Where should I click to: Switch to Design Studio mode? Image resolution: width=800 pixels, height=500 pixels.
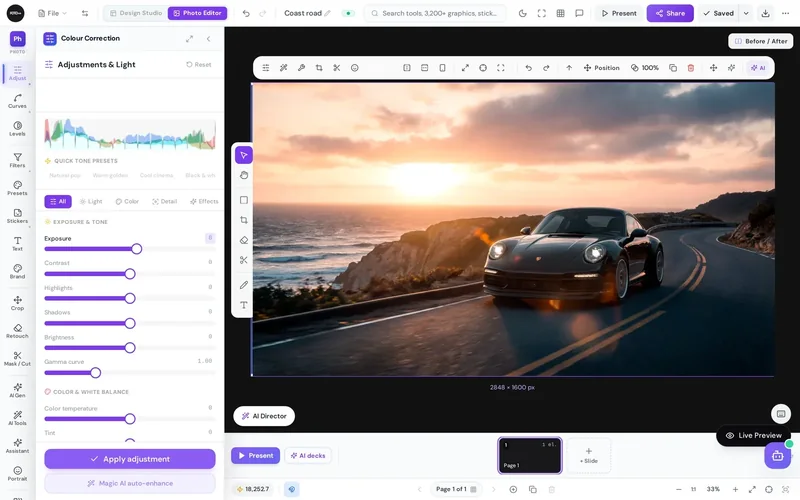[x=136, y=13]
